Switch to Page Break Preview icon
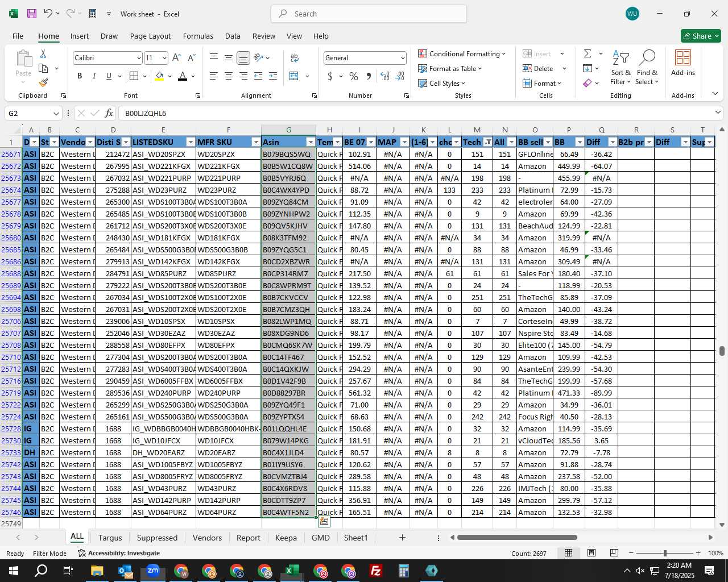This screenshot has height=582, width=728. pyautogui.click(x=614, y=553)
